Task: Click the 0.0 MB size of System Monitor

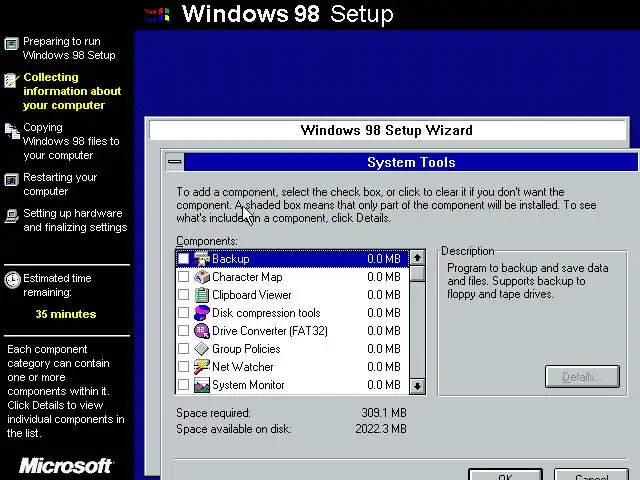Action: [384, 384]
